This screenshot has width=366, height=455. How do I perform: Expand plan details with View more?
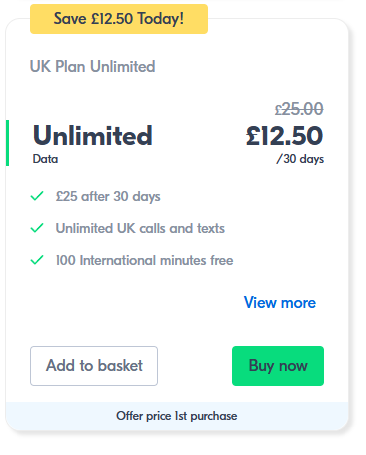pyautogui.click(x=280, y=303)
